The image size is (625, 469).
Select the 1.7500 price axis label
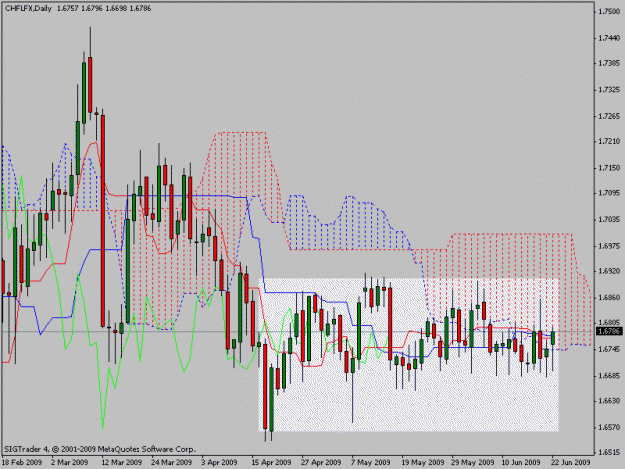pos(609,12)
